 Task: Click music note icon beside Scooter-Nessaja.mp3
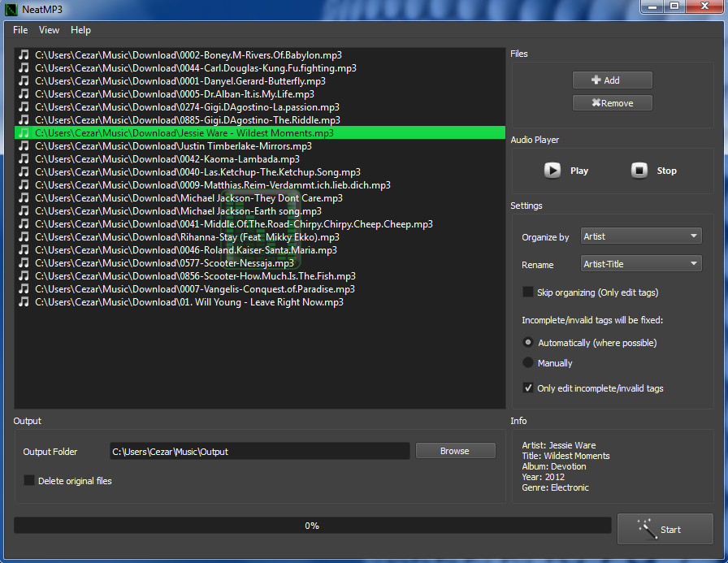tap(24, 262)
